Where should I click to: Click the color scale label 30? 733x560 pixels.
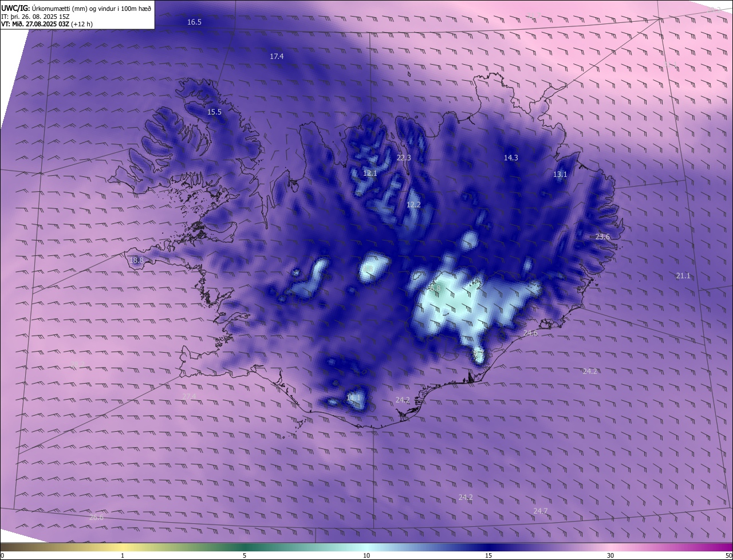tap(610, 556)
